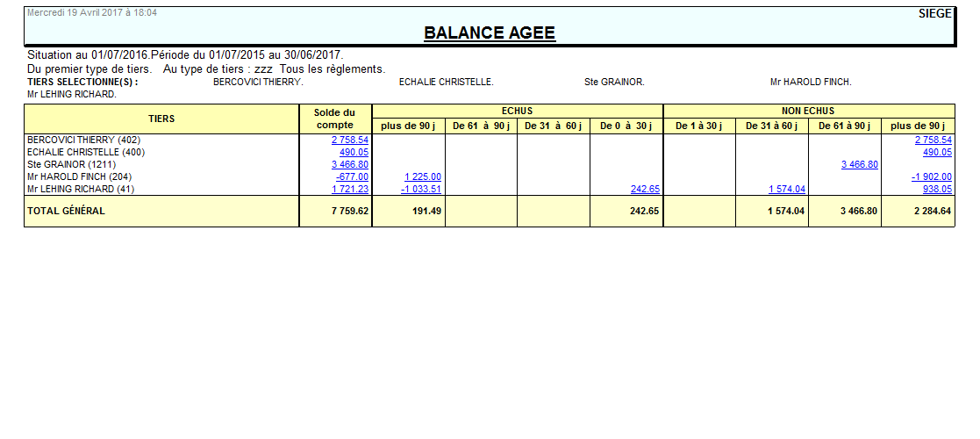Click Ste GRAINOR's 3 466.80 in NON ECHUS columns
The height and width of the screenshot is (439, 980).
[859, 164]
